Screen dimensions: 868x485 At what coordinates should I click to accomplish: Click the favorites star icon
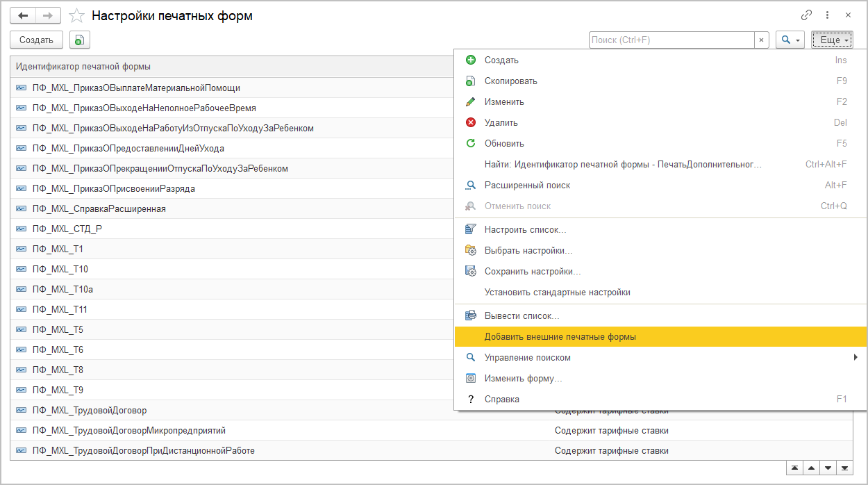point(77,15)
